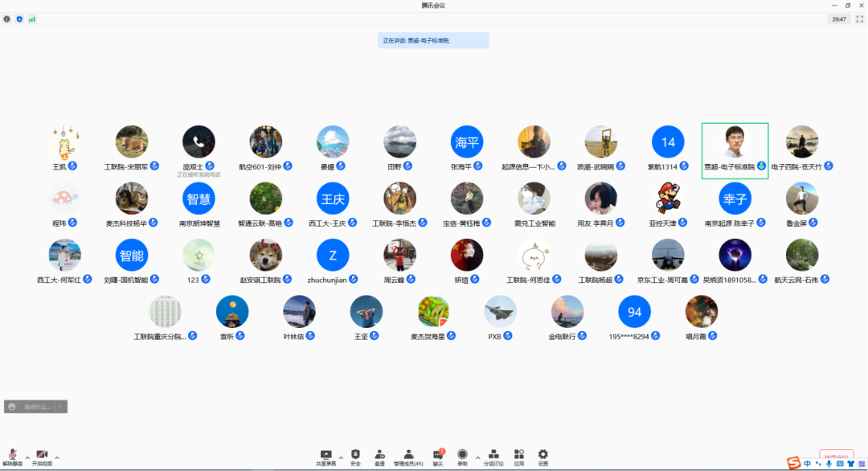
Task: Open Manage Members (管理成员) panel
Action: coord(408,457)
